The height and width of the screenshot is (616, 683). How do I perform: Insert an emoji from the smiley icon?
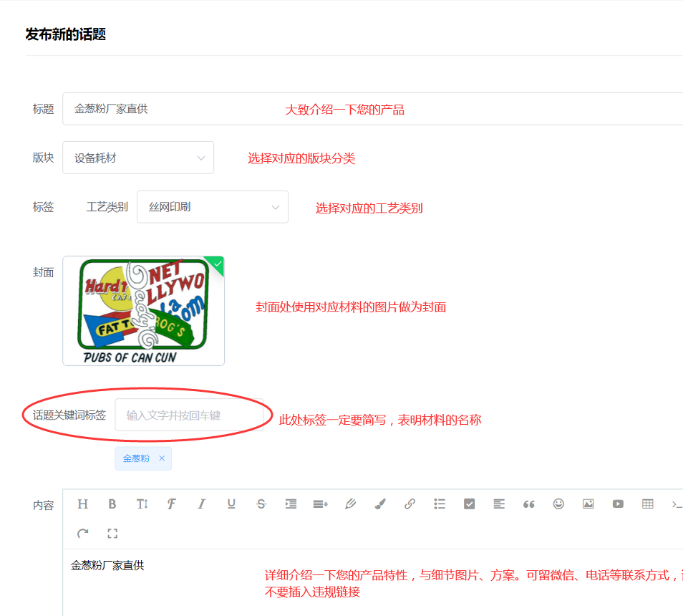(x=558, y=504)
